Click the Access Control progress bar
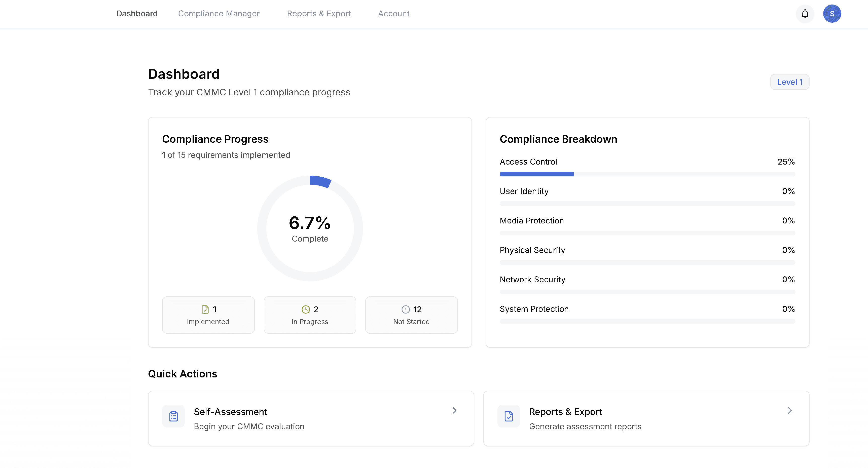This screenshot has height=468, width=868. click(647, 174)
